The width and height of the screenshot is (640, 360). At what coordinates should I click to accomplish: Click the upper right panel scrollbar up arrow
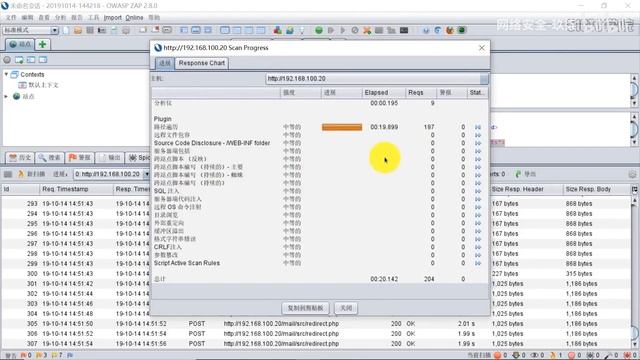(x=634, y=78)
